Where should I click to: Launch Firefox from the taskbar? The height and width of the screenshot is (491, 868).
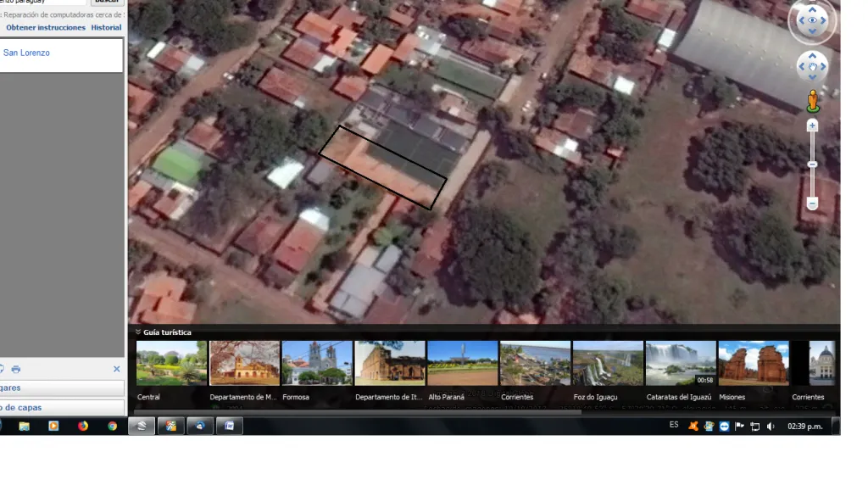click(x=83, y=426)
